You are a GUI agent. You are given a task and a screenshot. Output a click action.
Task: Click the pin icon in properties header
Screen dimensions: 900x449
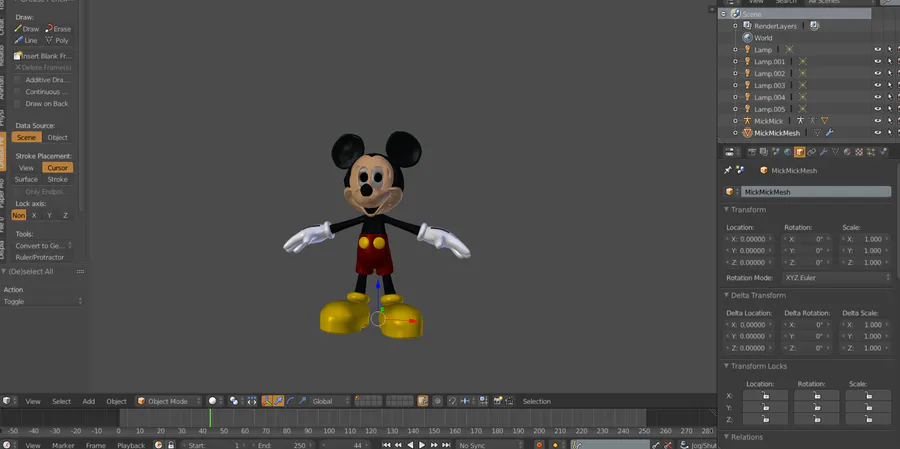click(x=728, y=170)
